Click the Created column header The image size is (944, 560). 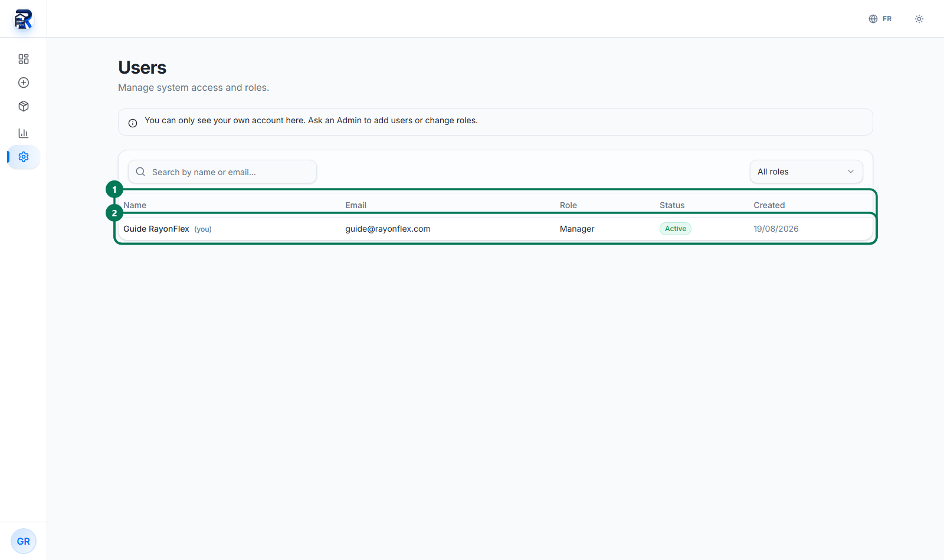pyautogui.click(x=769, y=205)
